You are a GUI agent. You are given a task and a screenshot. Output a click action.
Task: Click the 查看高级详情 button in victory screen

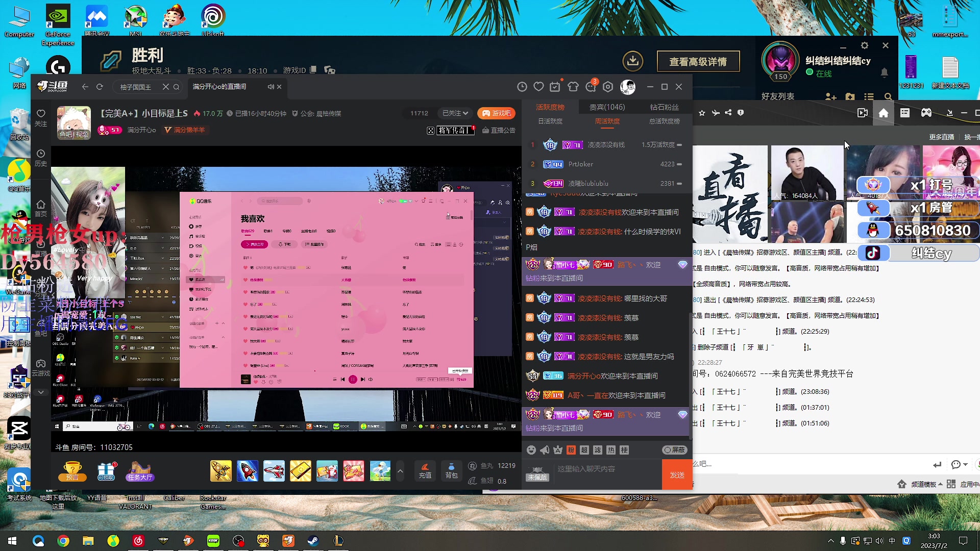coord(698,61)
